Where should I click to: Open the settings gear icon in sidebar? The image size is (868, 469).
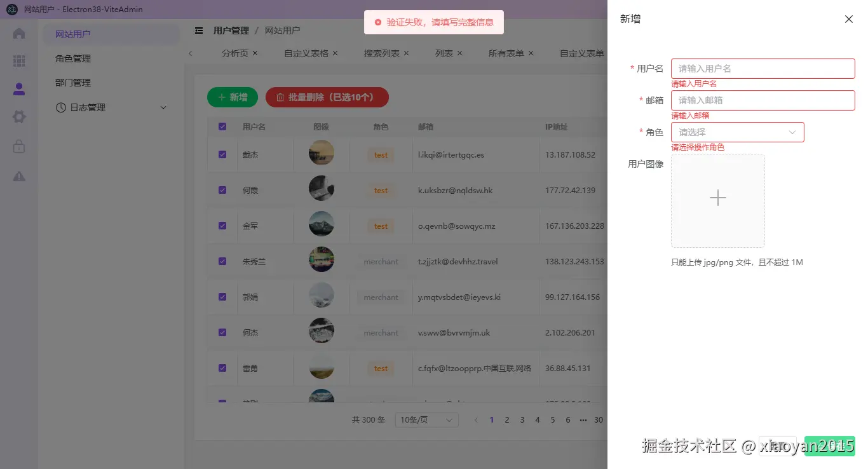click(19, 116)
